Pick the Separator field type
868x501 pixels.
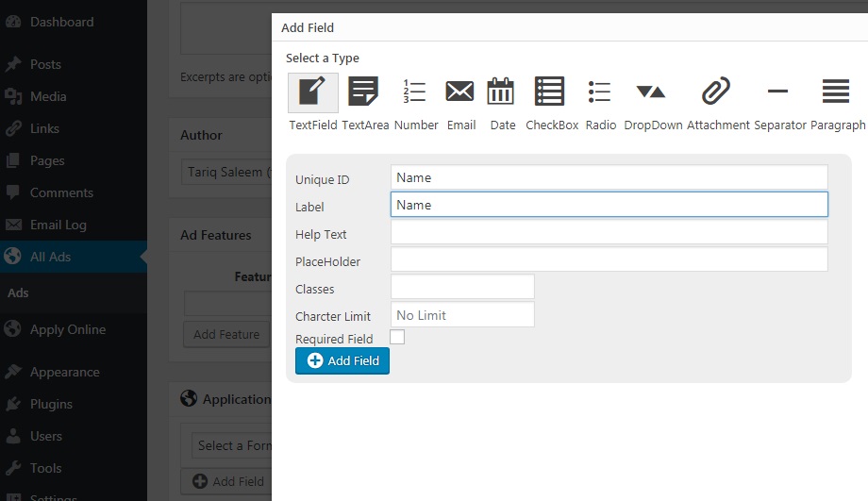coord(779,92)
